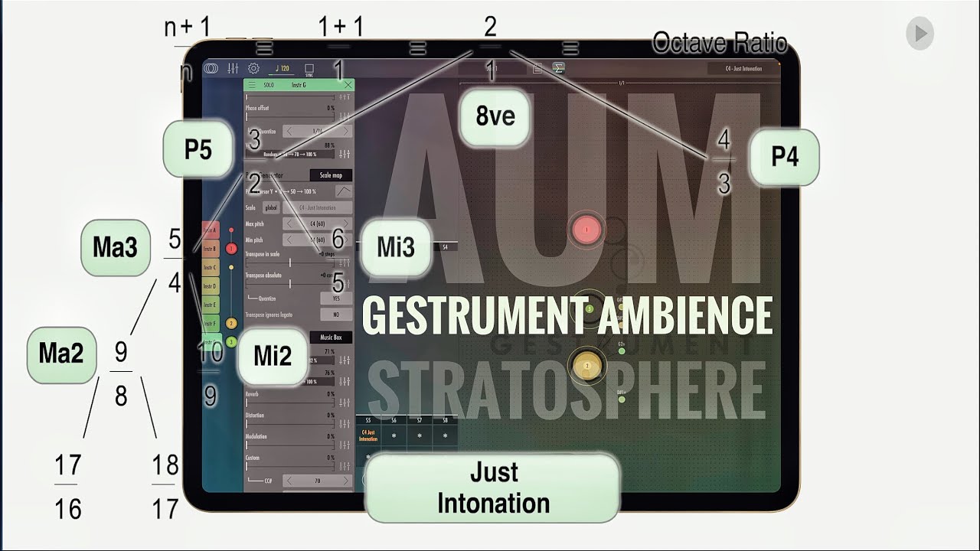
Task: Click the Music Box button
Action: [331, 337]
